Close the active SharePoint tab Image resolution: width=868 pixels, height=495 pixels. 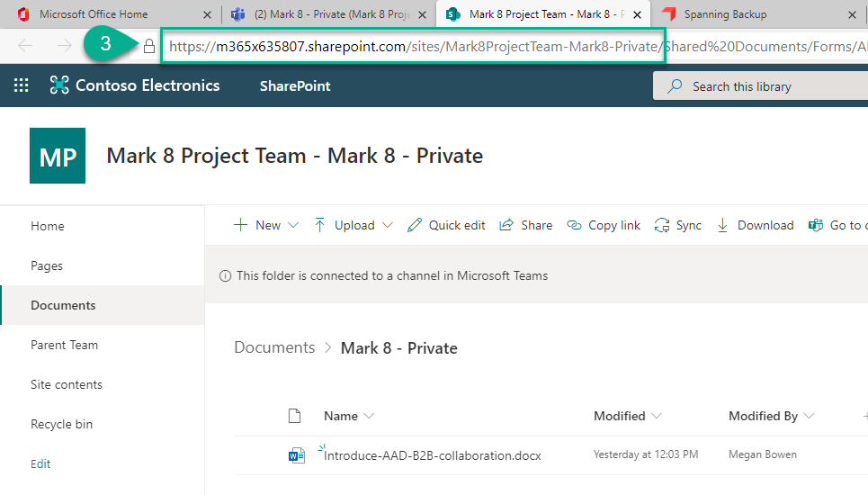pos(637,15)
